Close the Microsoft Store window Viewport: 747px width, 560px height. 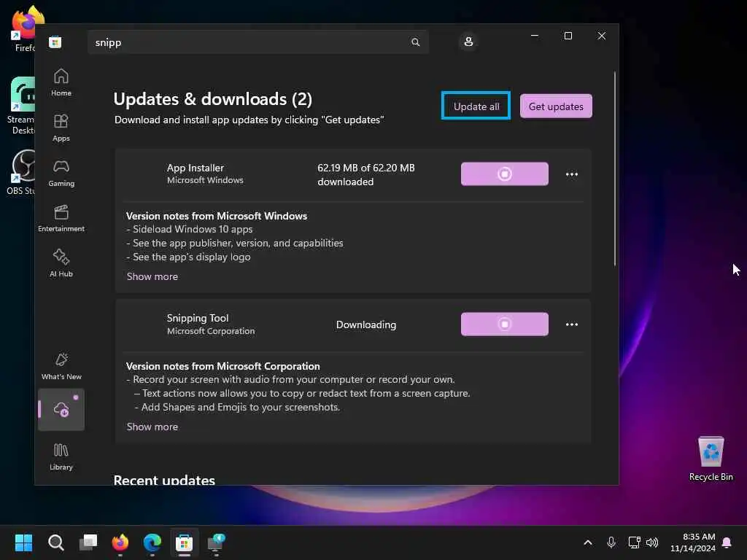pyautogui.click(x=602, y=36)
